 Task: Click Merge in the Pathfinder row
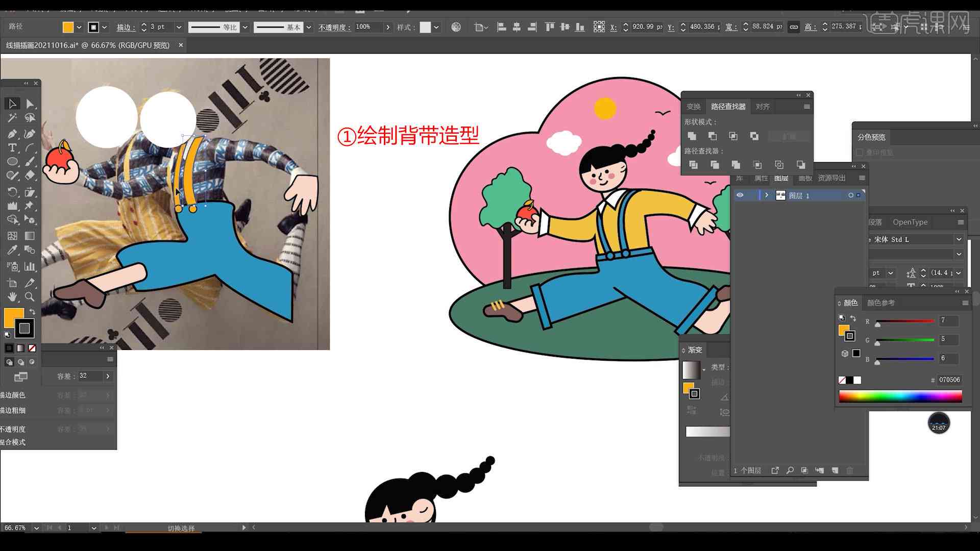pos(736,165)
